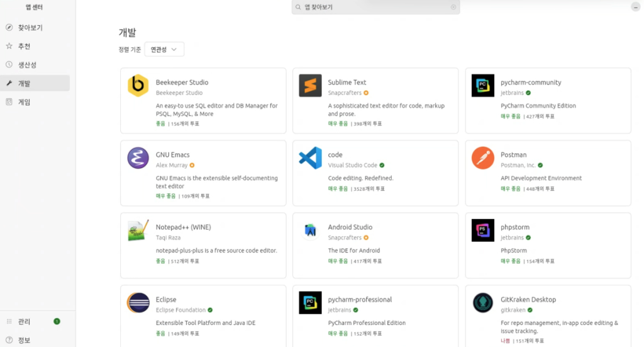Click the 나쁨 rating on GitKraken Desktop
Viewport: 644px width, 347px height.
click(505, 341)
